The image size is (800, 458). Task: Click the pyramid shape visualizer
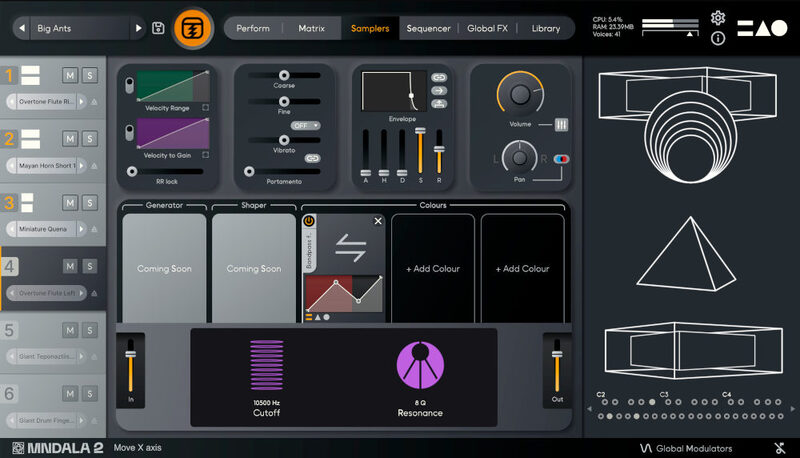pyautogui.click(x=686, y=254)
